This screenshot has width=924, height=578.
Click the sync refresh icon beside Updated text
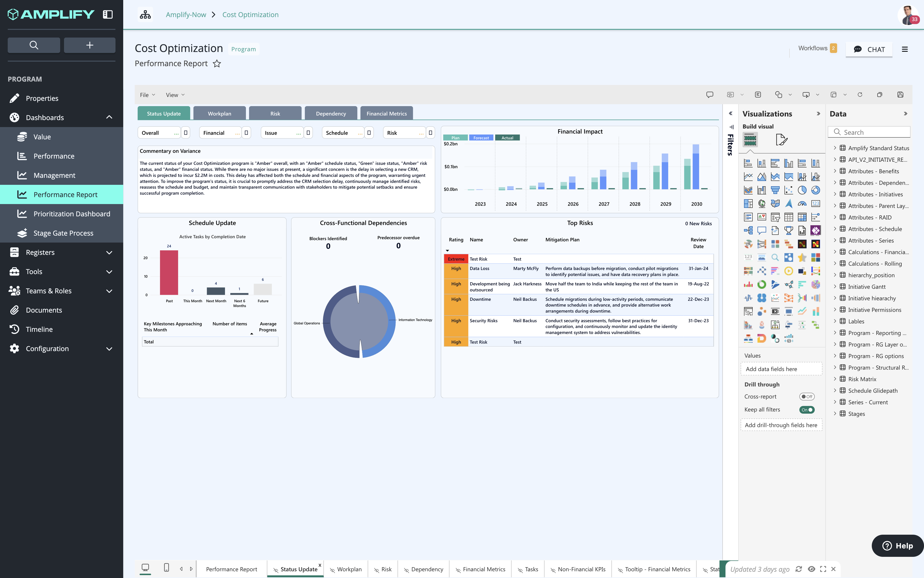coord(799,569)
